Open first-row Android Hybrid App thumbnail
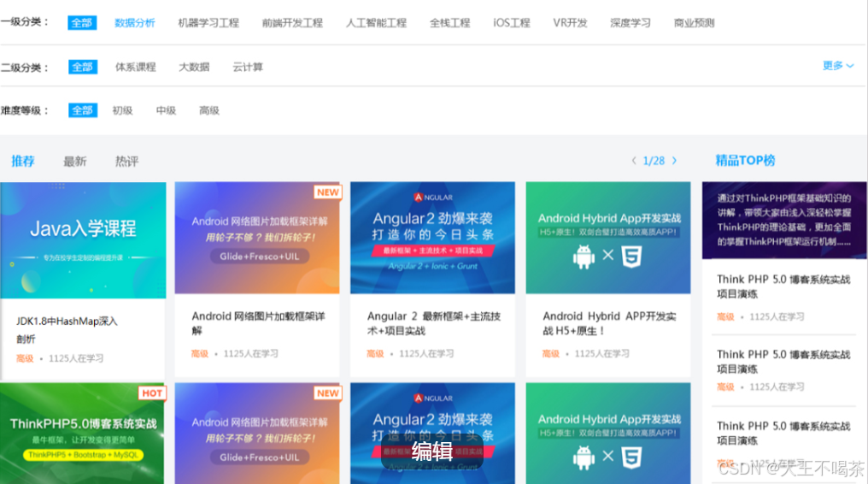The image size is (868, 484). pyautogui.click(x=608, y=238)
